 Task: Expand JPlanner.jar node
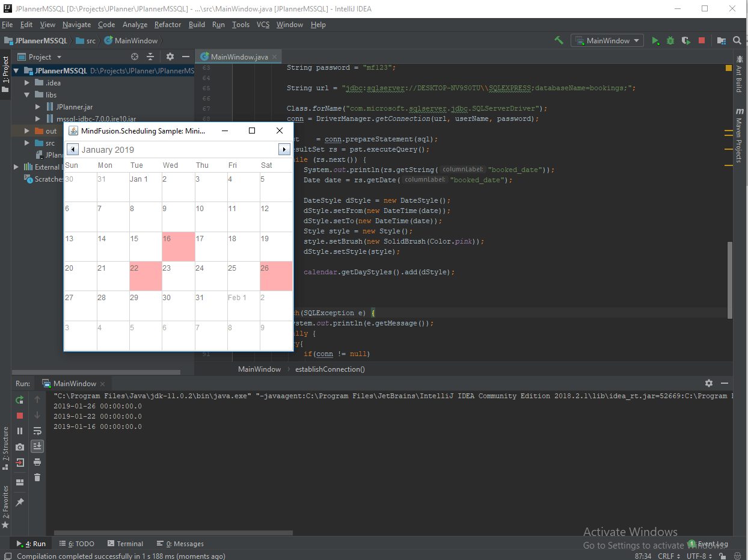click(38, 106)
